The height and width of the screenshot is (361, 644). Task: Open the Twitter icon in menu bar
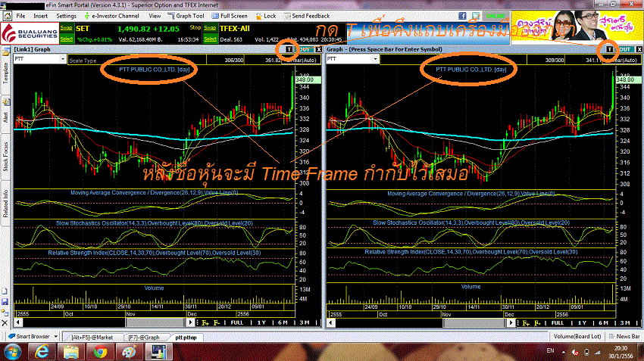[476, 16]
